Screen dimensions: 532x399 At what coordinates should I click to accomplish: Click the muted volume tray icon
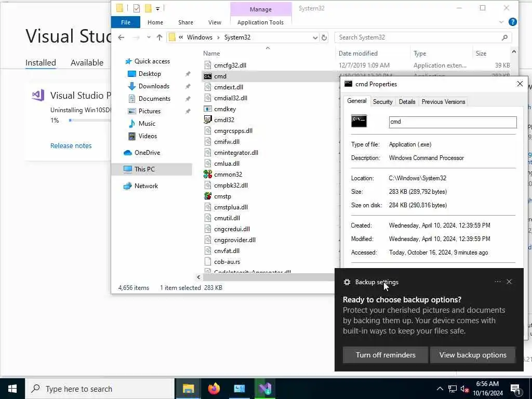tap(465, 389)
